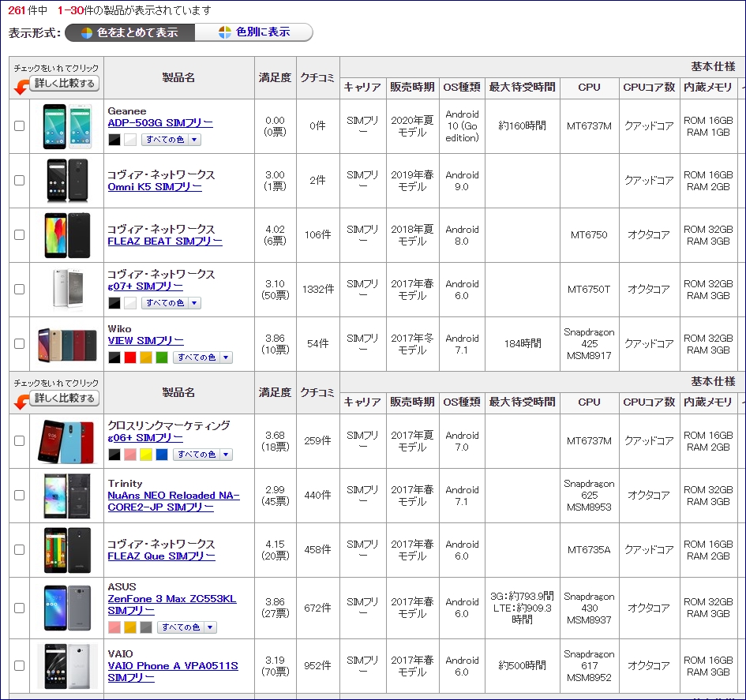
Task: Tick the checkbox for Geanee ADP-503G
Action: pos(19,126)
